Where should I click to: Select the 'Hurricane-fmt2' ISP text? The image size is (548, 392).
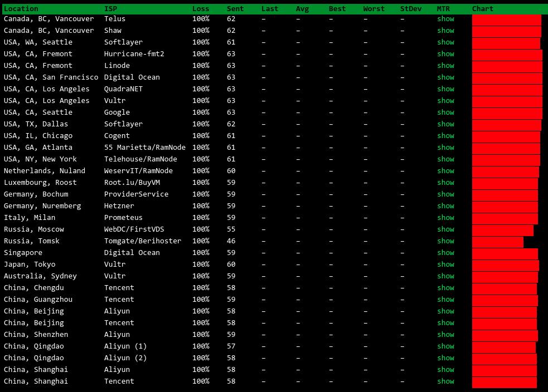[x=134, y=54]
